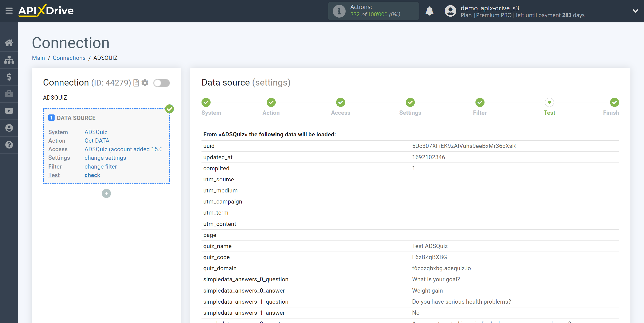Viewport: 644px width, 323px height.
Task: Click change settings link
Action: 105,158
